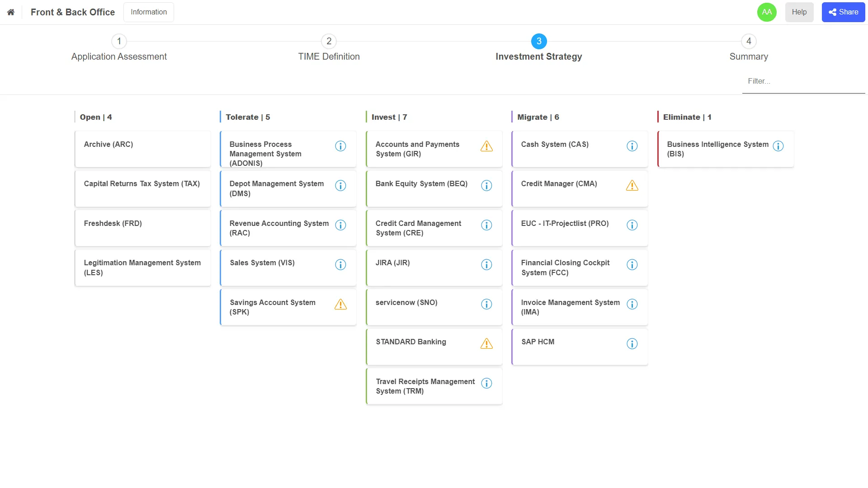
Task: Open info icon for JIRA (JIR)
Action: click(x=486, y=265)
